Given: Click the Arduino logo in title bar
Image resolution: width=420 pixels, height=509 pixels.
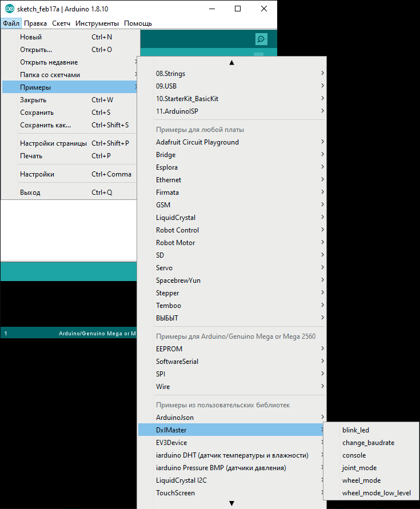Looking at the screenshot, I should 10,9.
